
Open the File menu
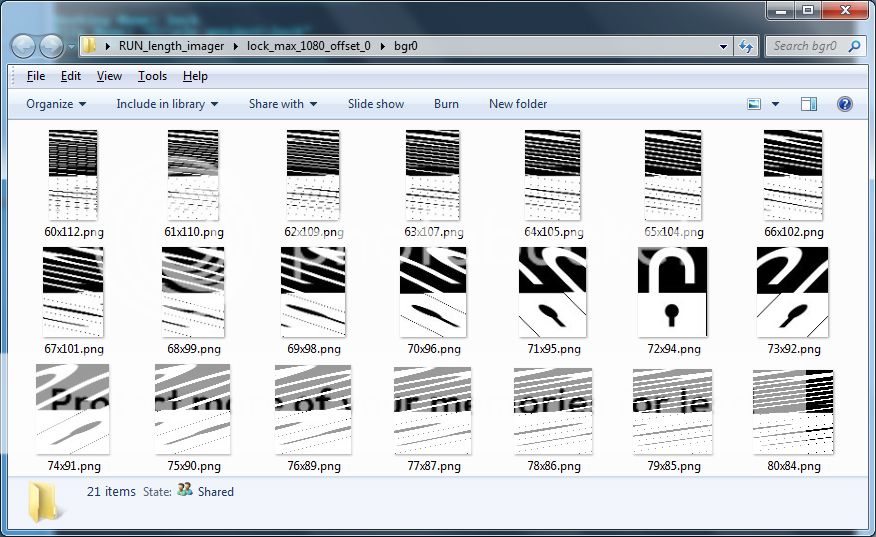coord(36,76)
